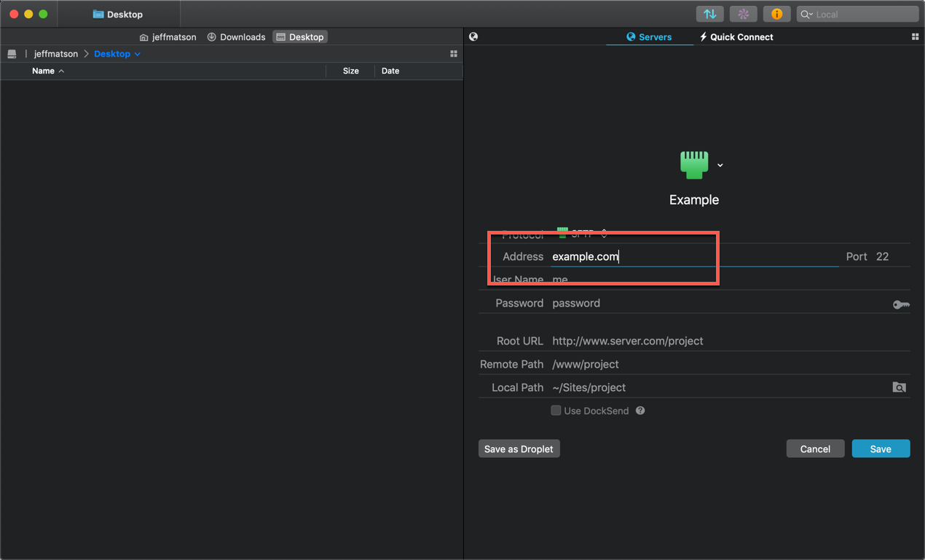This screenshot has height=560, width=925.
Task: Browse Local Path using magnifier icon
Action: (899, 387)
